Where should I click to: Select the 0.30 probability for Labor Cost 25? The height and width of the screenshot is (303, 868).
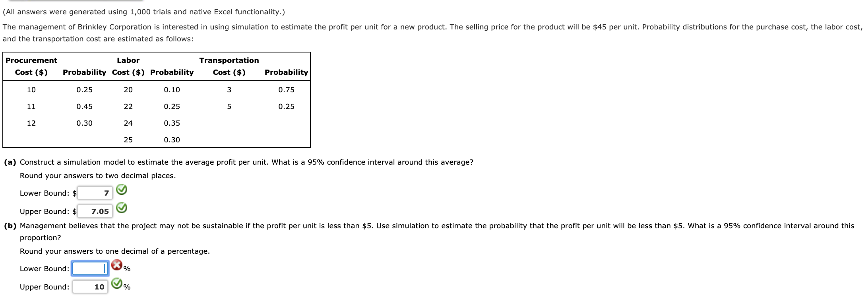coord(172,140)
